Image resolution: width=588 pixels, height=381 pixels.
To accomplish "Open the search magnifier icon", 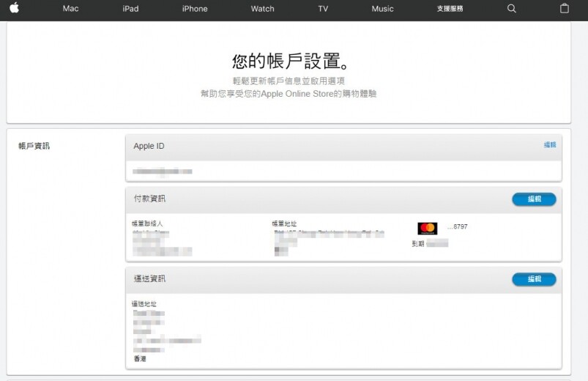I will tap(512, 8).
